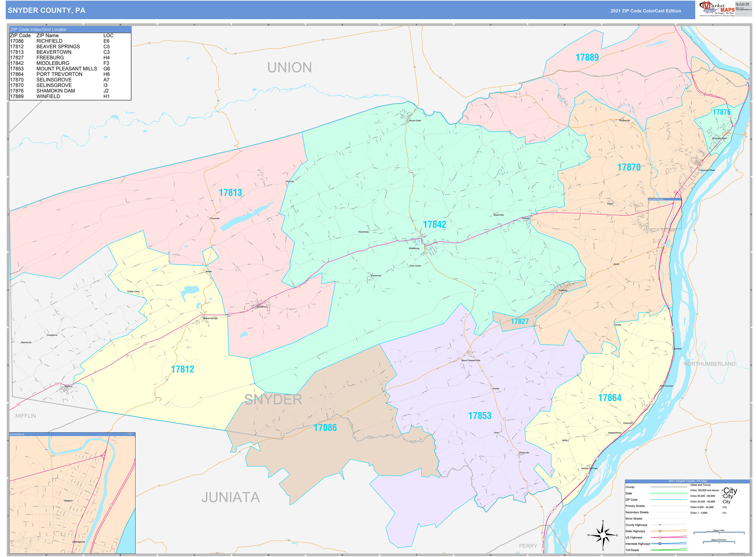756x557 pixels.
Task: Select the 17870 SELINSGROVE row in the ZIP index
Action: tap(51, 80)
